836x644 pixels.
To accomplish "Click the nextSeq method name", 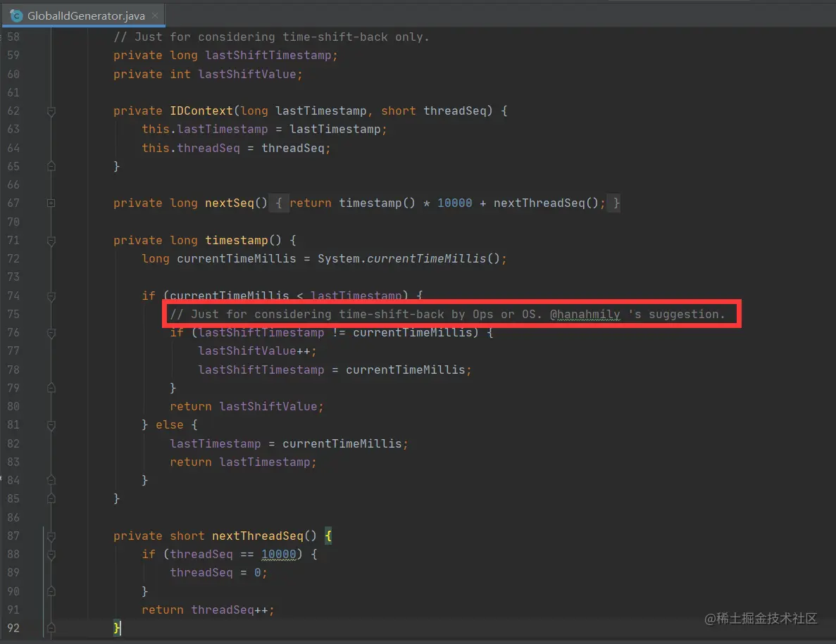I will [x=230, y=203].
